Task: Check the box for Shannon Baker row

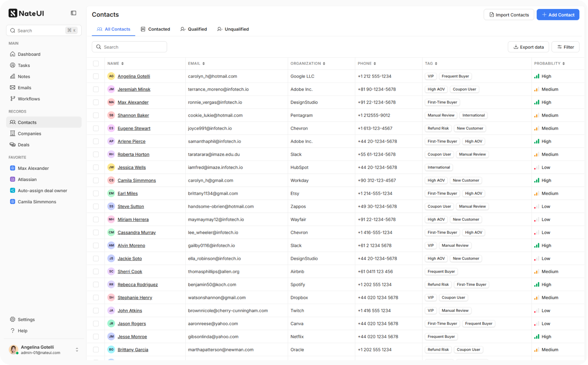Action: pyautogui.click(x=96, y=115)
